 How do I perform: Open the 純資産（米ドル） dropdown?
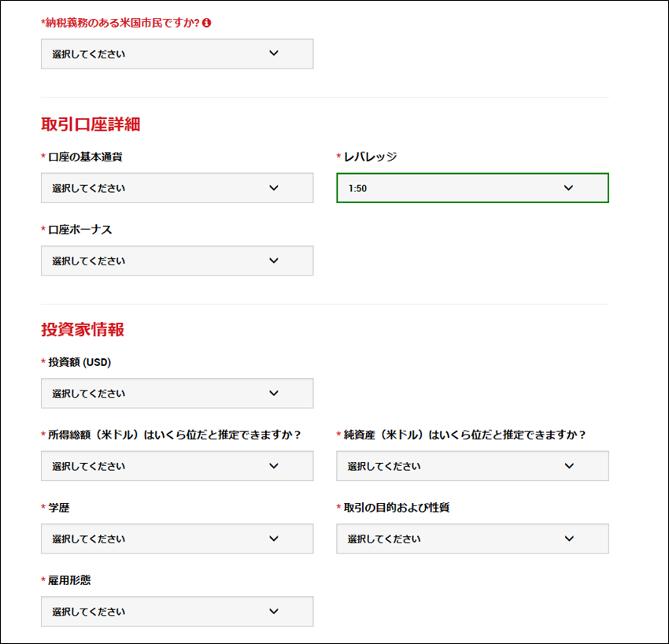(x=472, y=465)
